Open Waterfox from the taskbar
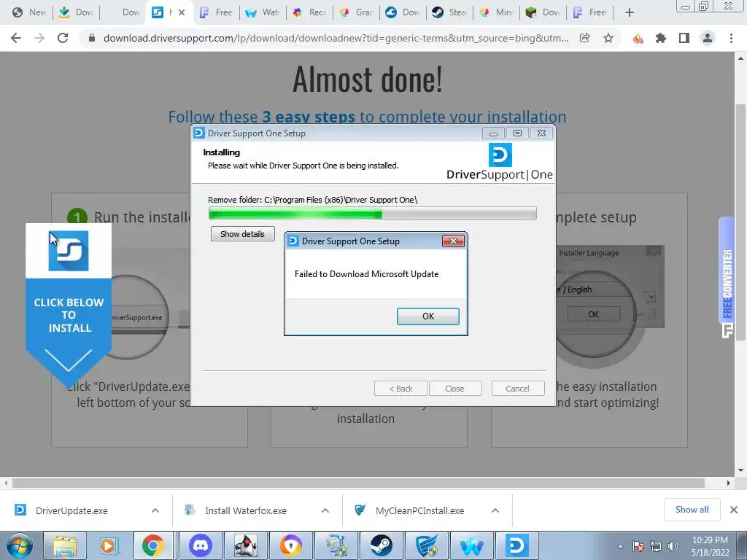747x560 pixels. 472,545
